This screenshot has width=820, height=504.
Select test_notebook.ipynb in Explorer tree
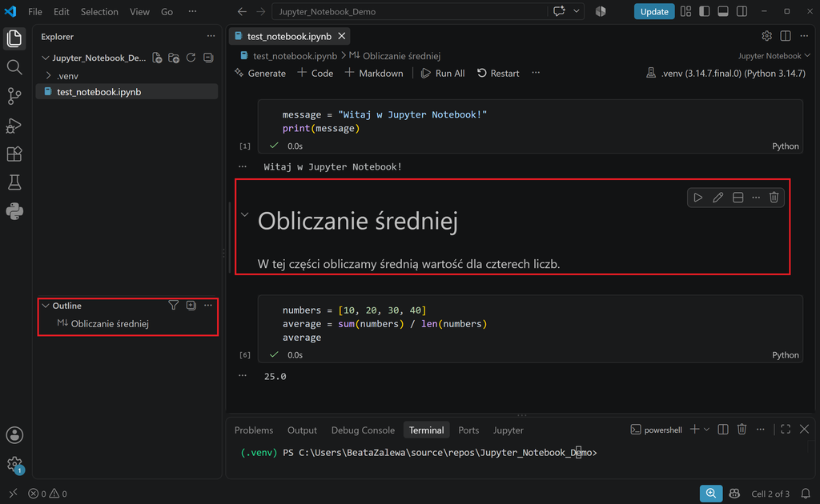pos(127,92)
